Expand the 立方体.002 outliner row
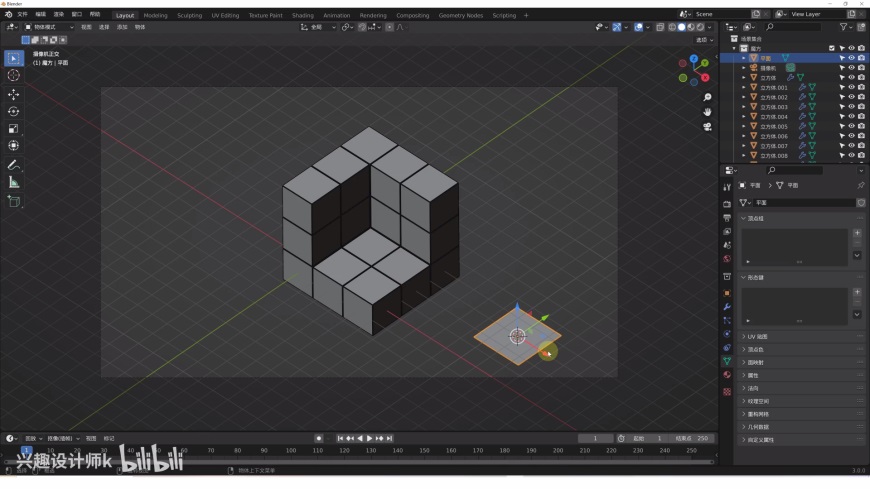 pyautogui.click(x=744, y=97)
